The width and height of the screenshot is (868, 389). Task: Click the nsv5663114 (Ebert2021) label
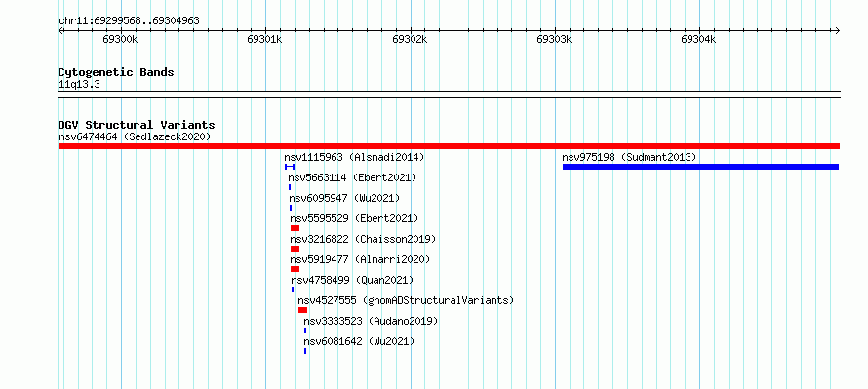(352, 177)
